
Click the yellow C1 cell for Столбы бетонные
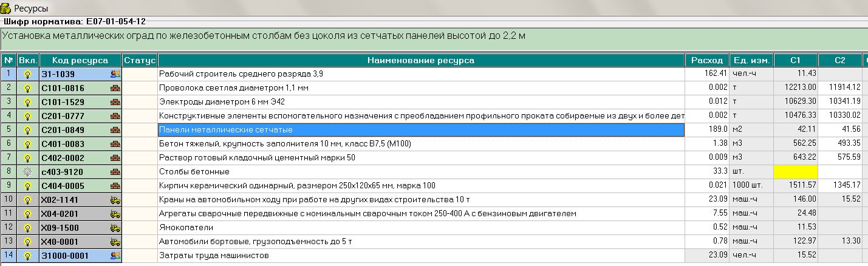[795, 172]
